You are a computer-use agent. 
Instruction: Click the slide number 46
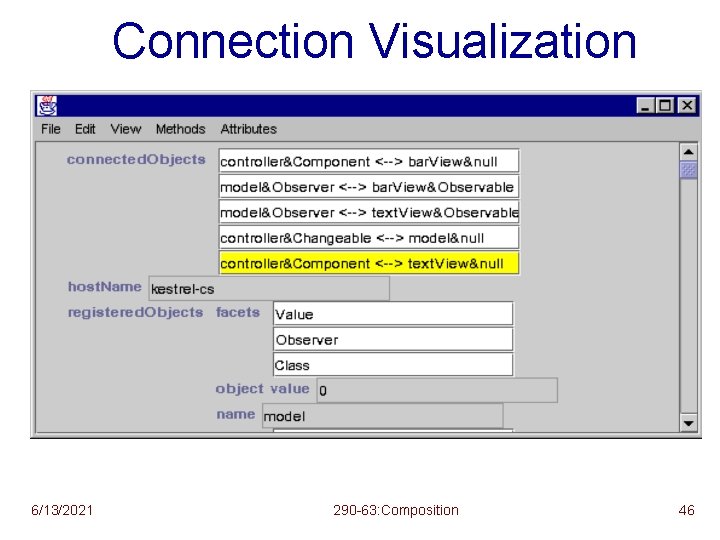click(686, 510)
